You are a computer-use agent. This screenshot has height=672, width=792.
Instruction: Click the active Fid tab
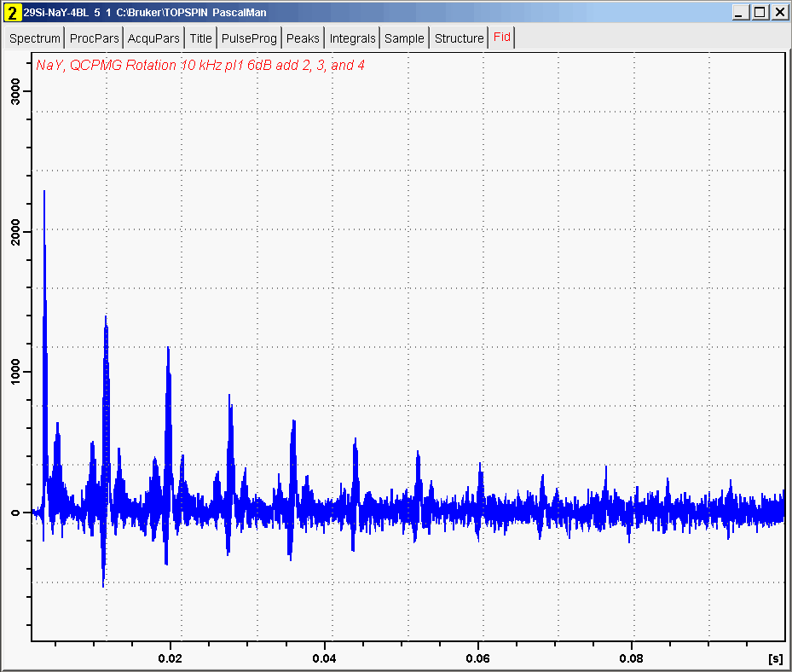point(502,38)
